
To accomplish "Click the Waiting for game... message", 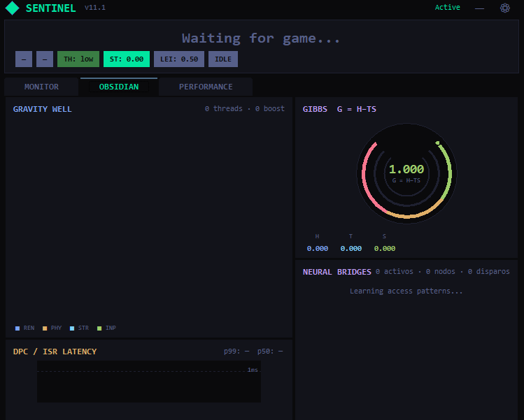I will (261, 38).
